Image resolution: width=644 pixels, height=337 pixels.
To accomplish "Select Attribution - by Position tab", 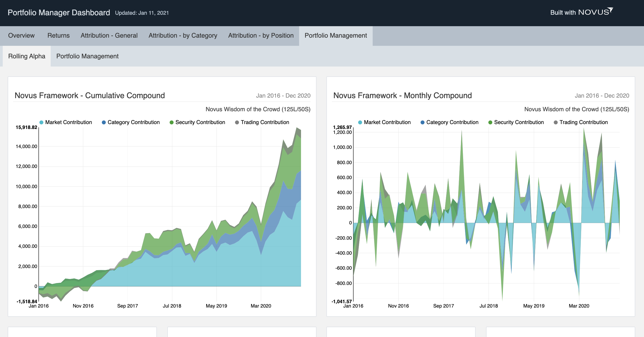I will coord(261,36).
